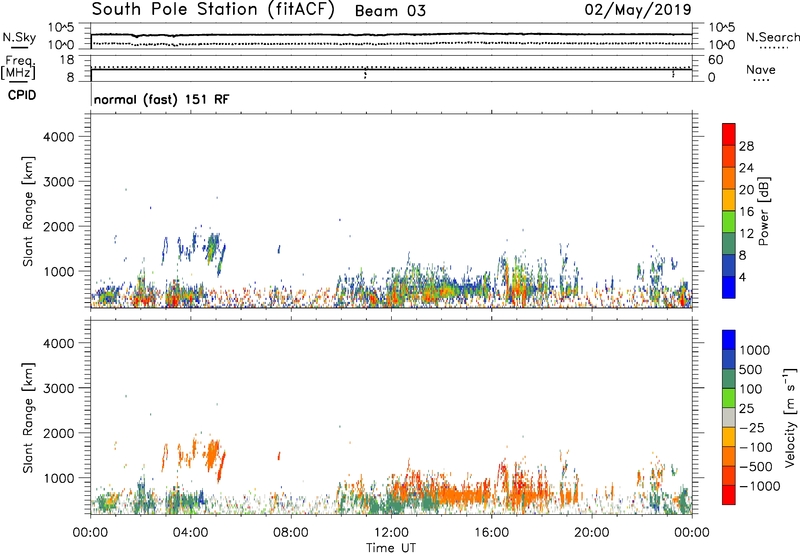Click the '04:00' time axis label
The width and height of the screenshot is (800, 554).
point(191,533)
